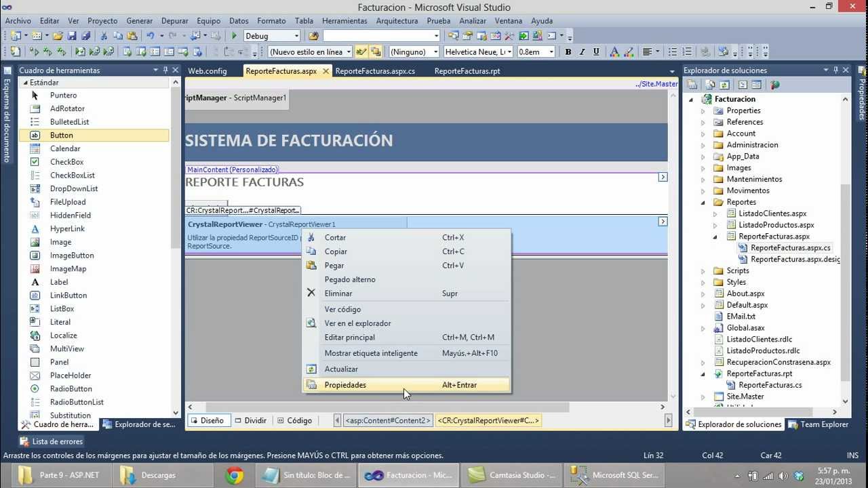This screenshot has width=868, height=488.
Task: Choose Propiedades in the context menu
Action: click(407, 385)
